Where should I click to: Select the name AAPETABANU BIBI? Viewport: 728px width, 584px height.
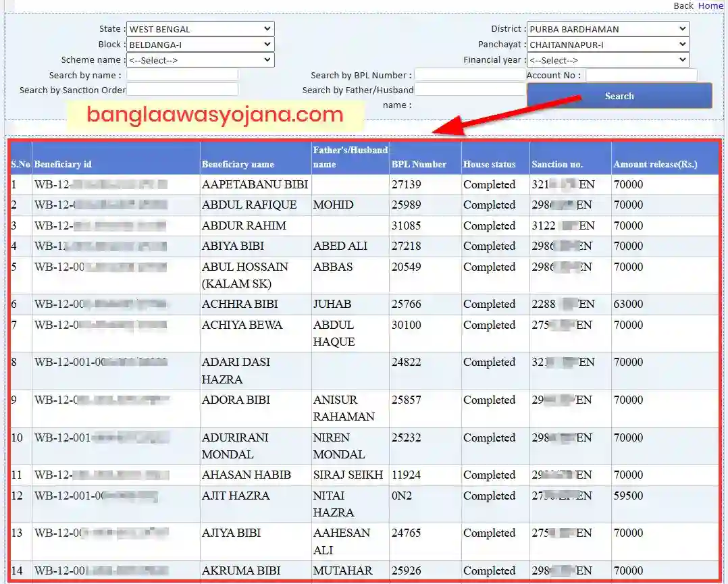pyautogui.click(x=255, y=184)
